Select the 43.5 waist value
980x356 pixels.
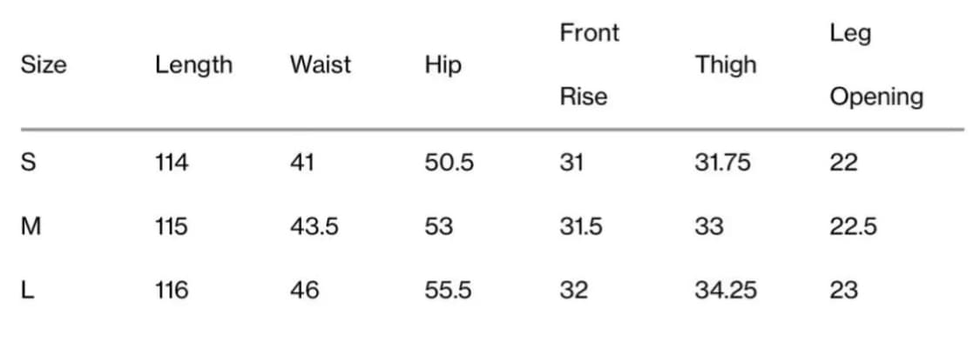(x=314, y=226)
